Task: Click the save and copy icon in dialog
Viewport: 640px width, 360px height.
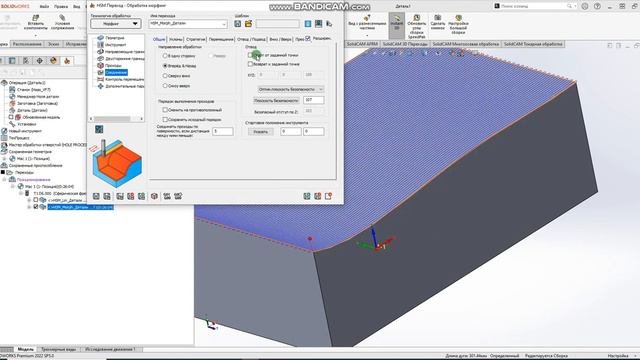Action: 107,196
